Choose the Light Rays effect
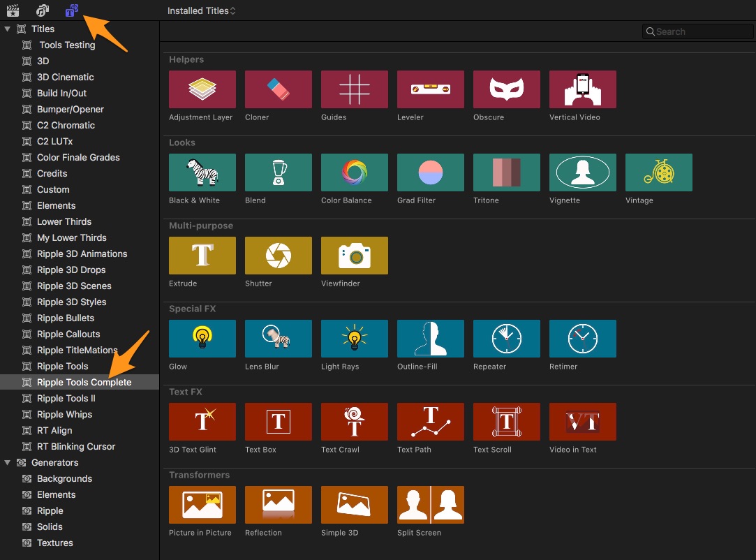Screen dimensions: 756x560 355,339
